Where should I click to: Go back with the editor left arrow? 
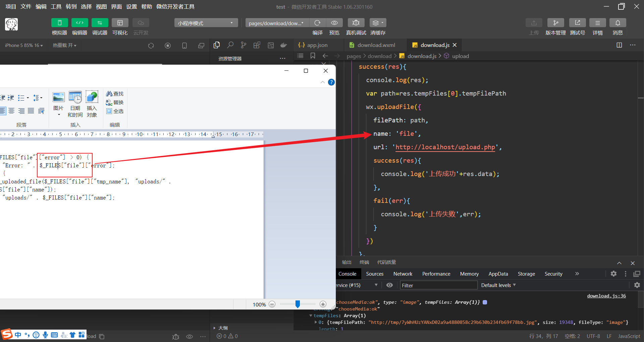coord(325,56)
